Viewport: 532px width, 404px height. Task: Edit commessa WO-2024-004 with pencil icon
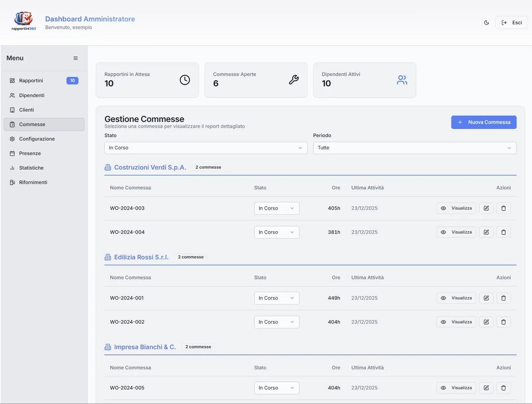click(486, 232)
